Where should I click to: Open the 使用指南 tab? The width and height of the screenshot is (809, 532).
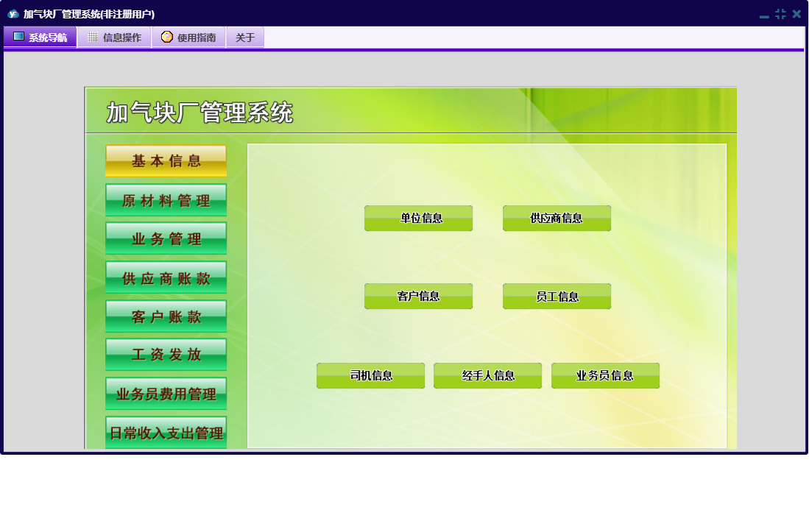point(189,37)
